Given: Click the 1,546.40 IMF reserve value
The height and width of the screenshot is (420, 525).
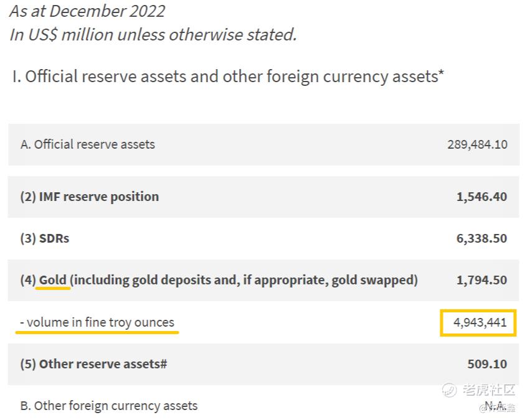Looking at the screenshot, I should pyautogui.click(x=481, y=197).
